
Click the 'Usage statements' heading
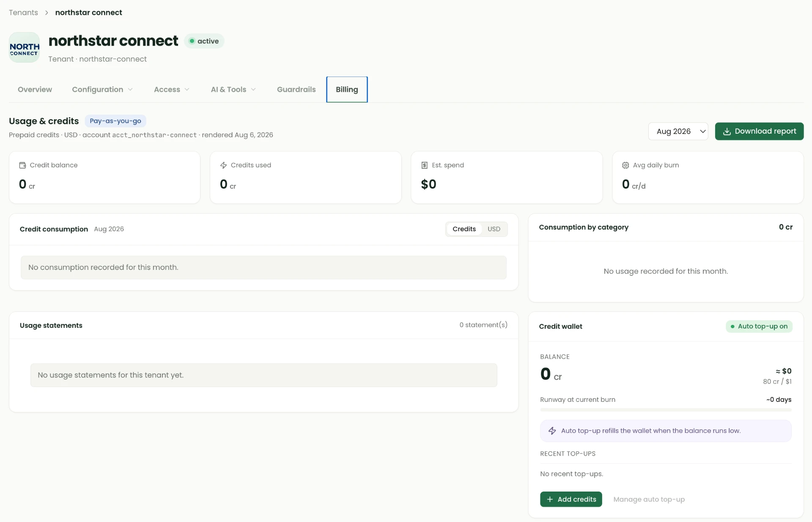pyautogui.click(x=51, y=325)
